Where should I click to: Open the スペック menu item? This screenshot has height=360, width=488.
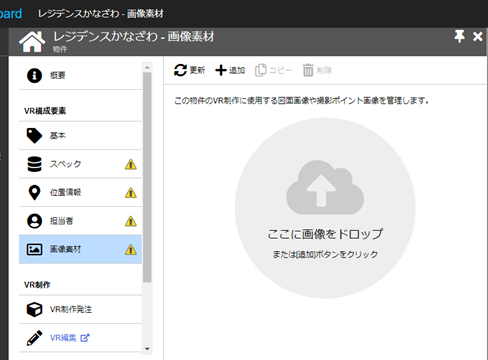tap(80, 164)
